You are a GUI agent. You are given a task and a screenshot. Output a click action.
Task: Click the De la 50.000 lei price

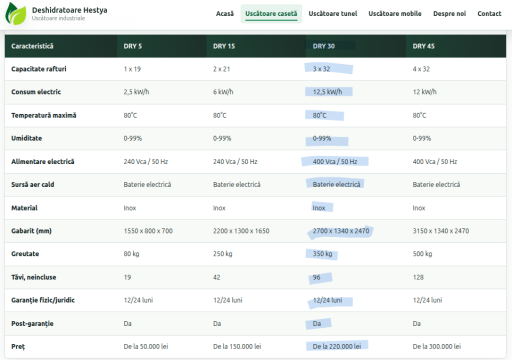coord(146,347)
